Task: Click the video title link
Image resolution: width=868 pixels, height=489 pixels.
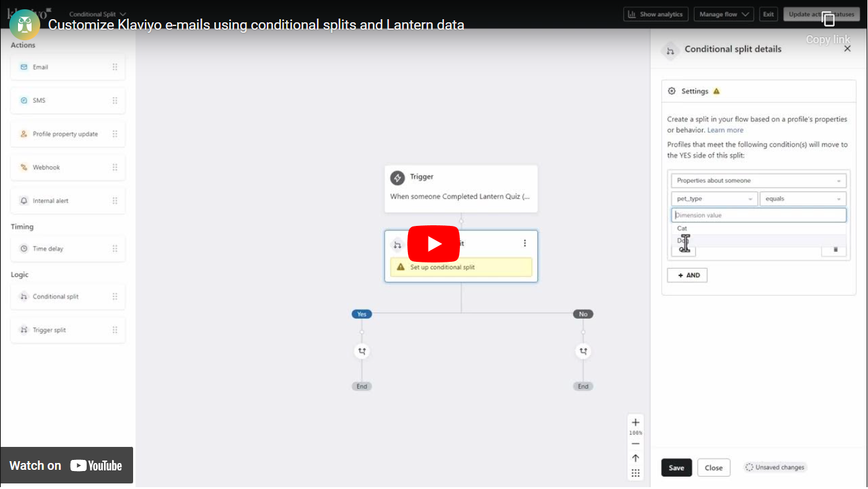Action: [256, 25]
